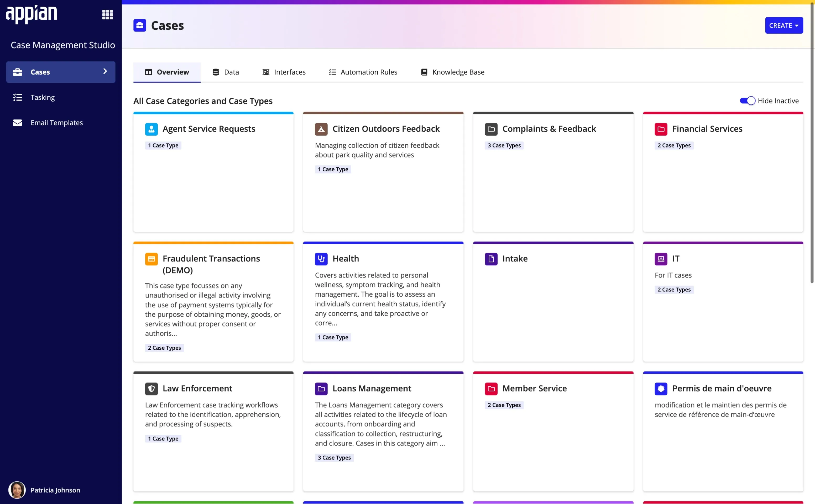Viewport: 815px width, 504px height.
Task: Click the Law Enforcement shield icon
Action: (151, 389)
